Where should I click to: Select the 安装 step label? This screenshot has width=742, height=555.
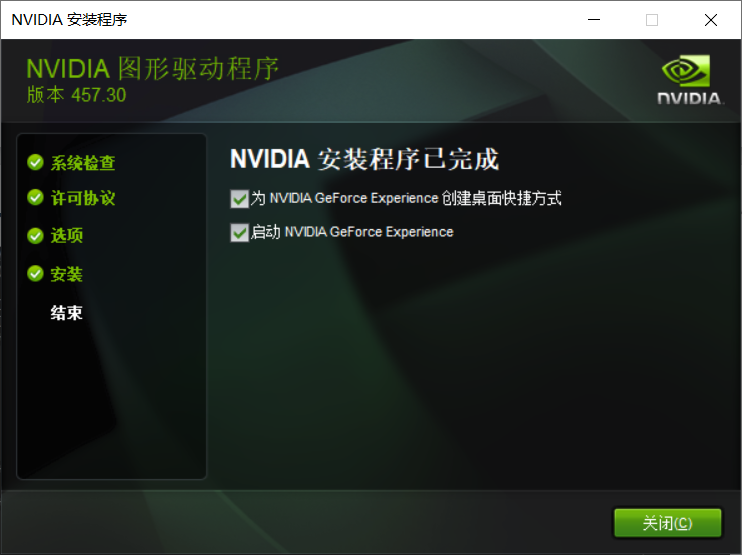coord(67,274)
